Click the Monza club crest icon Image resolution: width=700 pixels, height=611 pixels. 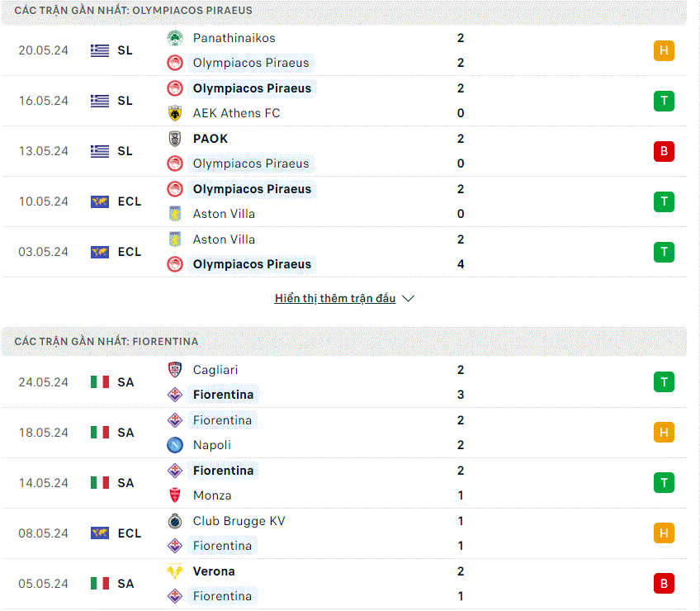point(174,495)
